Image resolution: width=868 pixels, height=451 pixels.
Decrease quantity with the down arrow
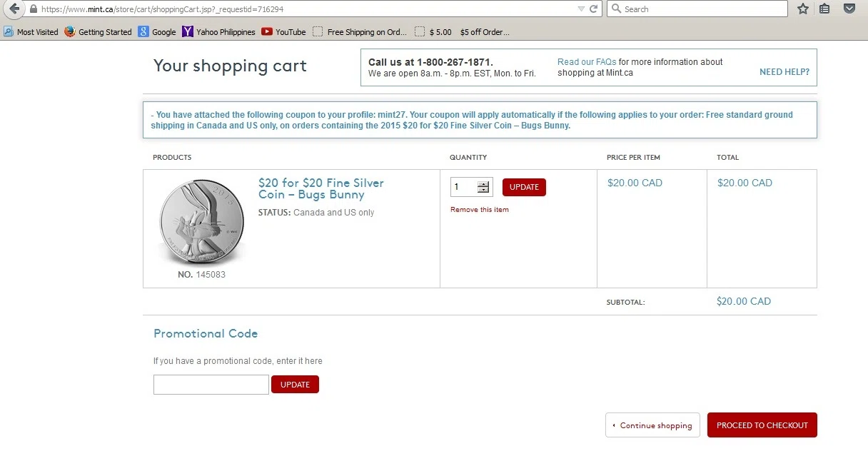(484, 191)
